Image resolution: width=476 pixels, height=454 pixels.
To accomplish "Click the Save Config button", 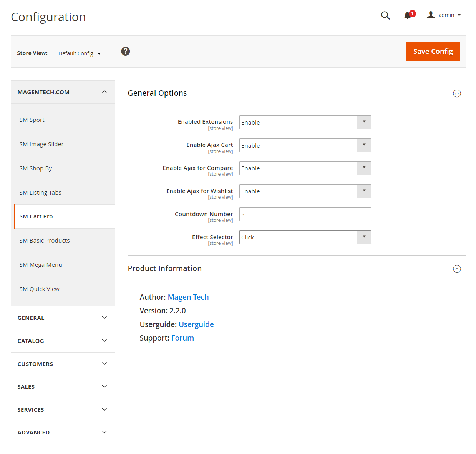I will 433,52.
